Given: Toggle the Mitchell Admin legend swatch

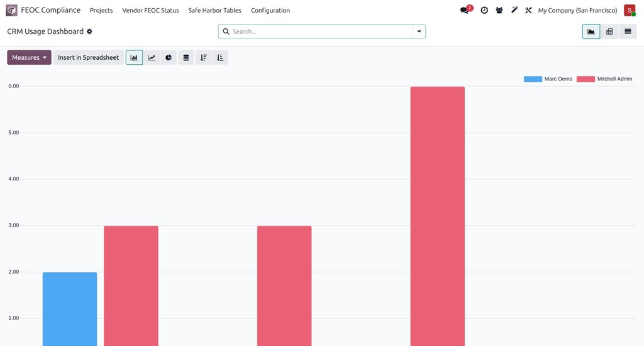Looking at the screenshot, I should pos(586,79).
